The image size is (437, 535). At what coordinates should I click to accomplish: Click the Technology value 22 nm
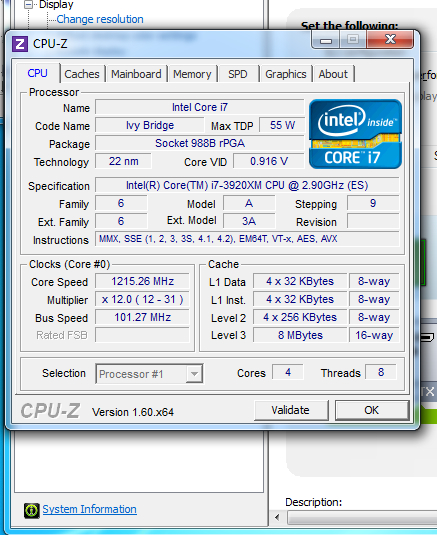point(123,161)
